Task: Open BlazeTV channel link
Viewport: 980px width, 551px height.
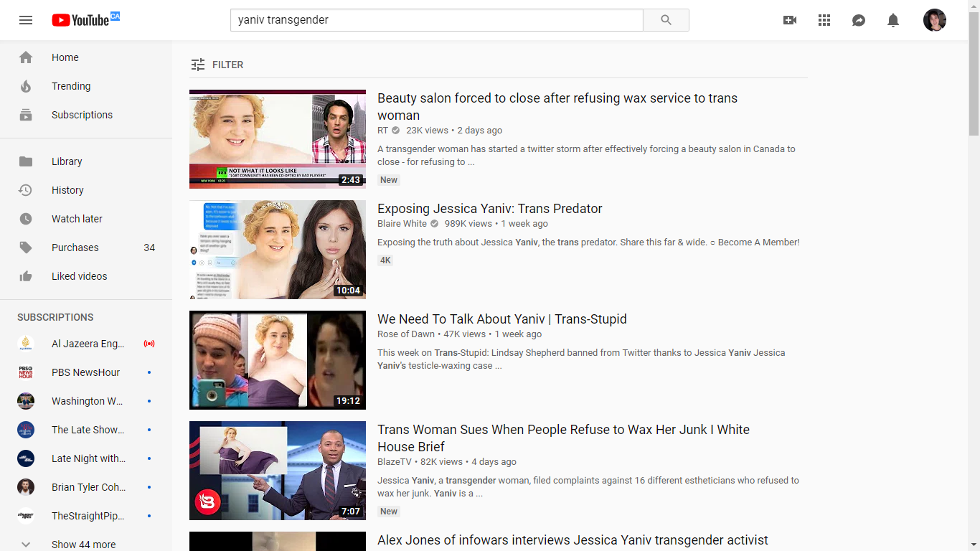Action: tap(395, 462)
